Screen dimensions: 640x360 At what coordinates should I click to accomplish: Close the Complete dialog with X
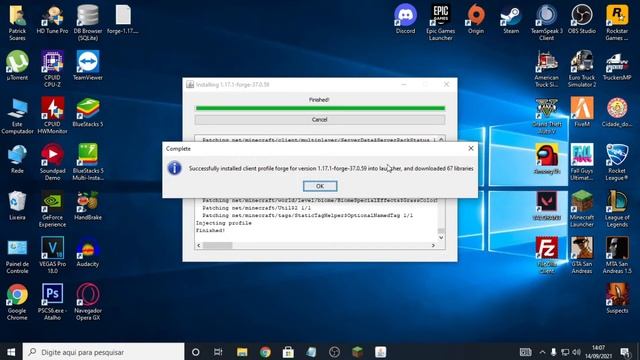[471, 148]
